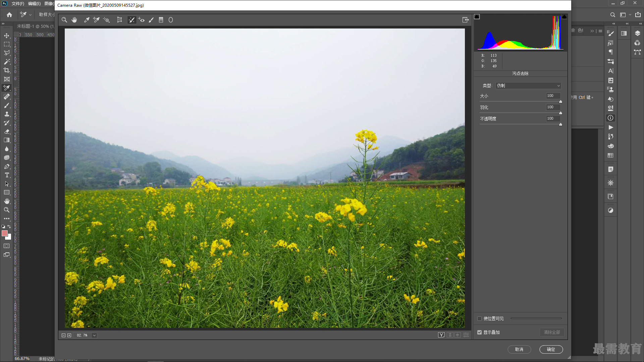
Task: Click the Photoshop share icon
Action: (638, 15)
